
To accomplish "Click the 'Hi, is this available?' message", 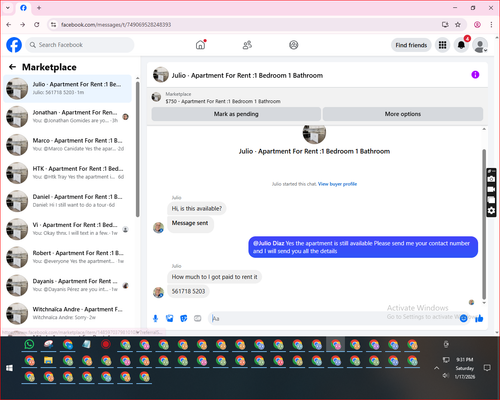I will tap(197, 209).
